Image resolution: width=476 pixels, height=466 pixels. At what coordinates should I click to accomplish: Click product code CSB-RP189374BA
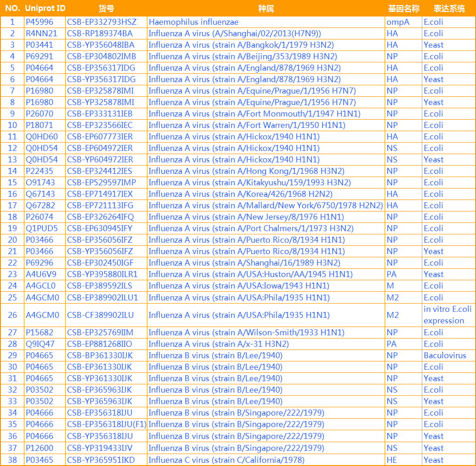pyautogui.click(x=100, y=33)
